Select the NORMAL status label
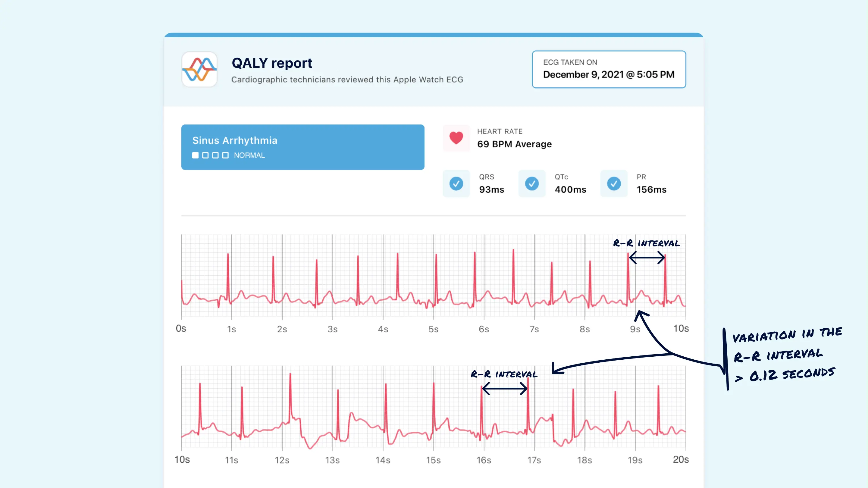The width and height of the screenshot is (868, 488). pyautogui.click(x=249, y=155)
